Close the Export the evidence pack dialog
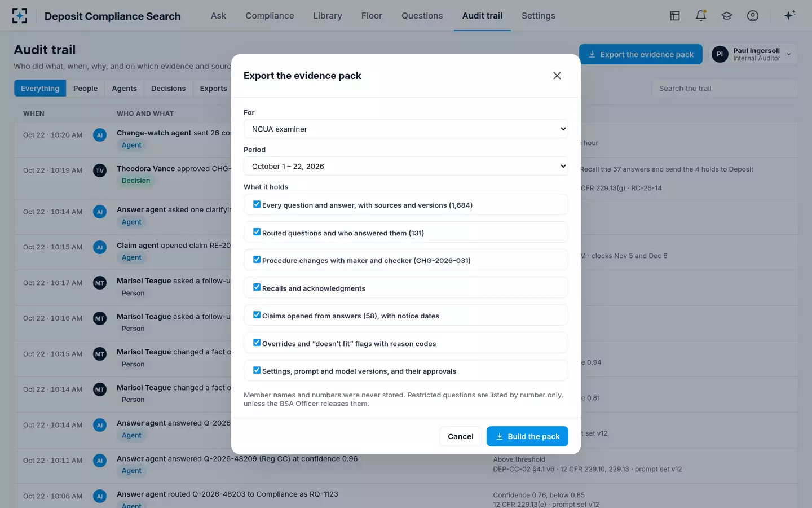Image resolution: width=812 pixels, height=508 pixels. tap(557, 76)
